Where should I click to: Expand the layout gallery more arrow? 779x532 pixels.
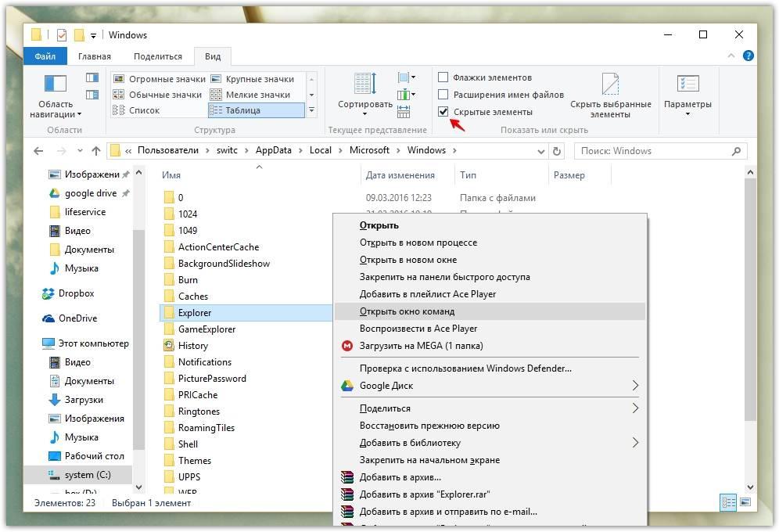[311, 110]
